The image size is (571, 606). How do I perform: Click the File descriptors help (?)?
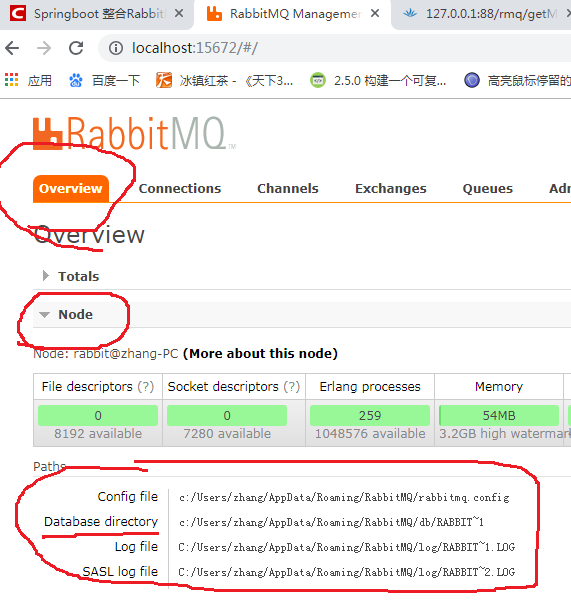pos(146,386)
